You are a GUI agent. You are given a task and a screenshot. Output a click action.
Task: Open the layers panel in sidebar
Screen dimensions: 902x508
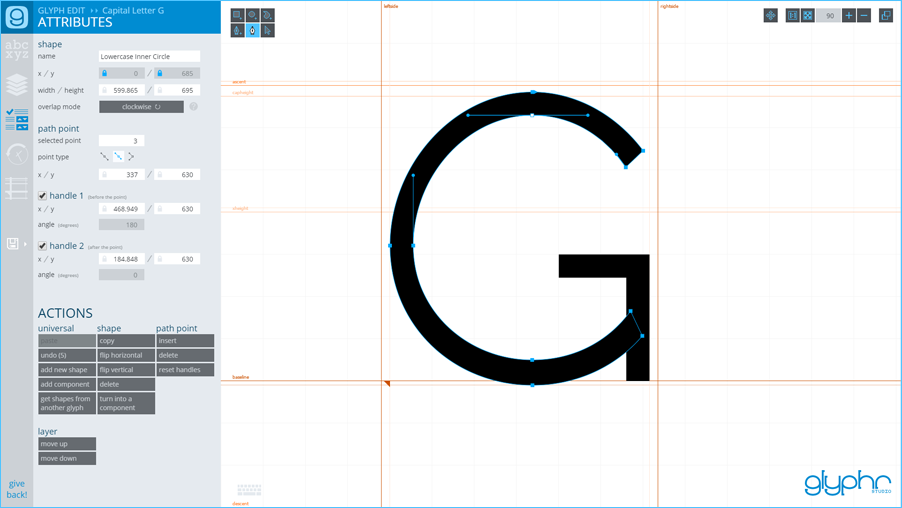point(17,85)
